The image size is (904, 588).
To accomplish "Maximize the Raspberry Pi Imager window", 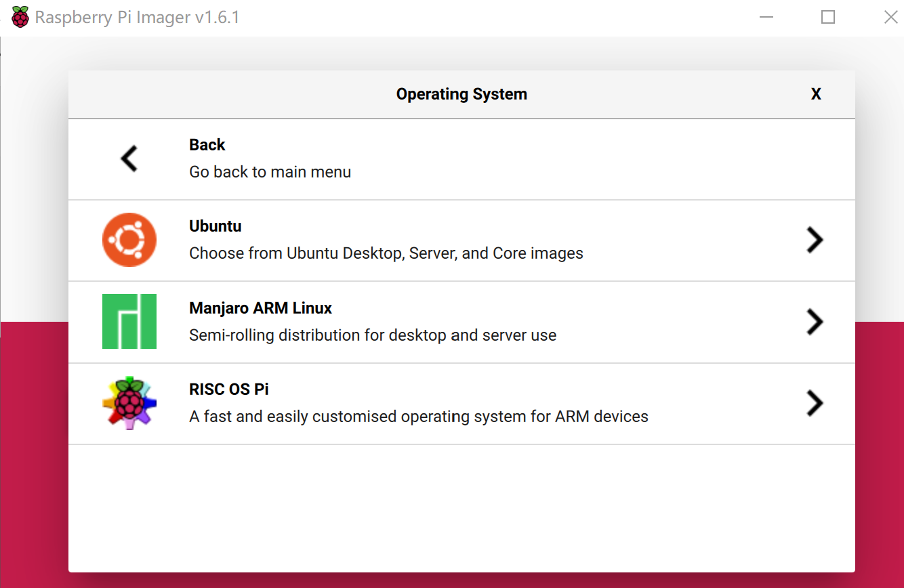I will coord(828,17).
